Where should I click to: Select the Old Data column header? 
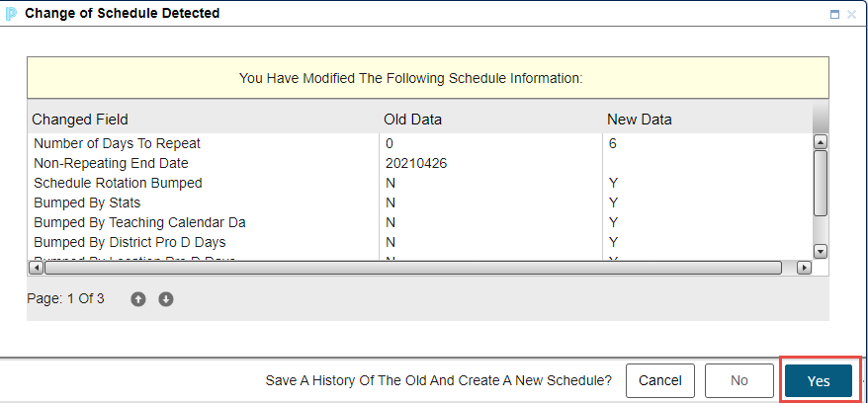coord(412,120)
